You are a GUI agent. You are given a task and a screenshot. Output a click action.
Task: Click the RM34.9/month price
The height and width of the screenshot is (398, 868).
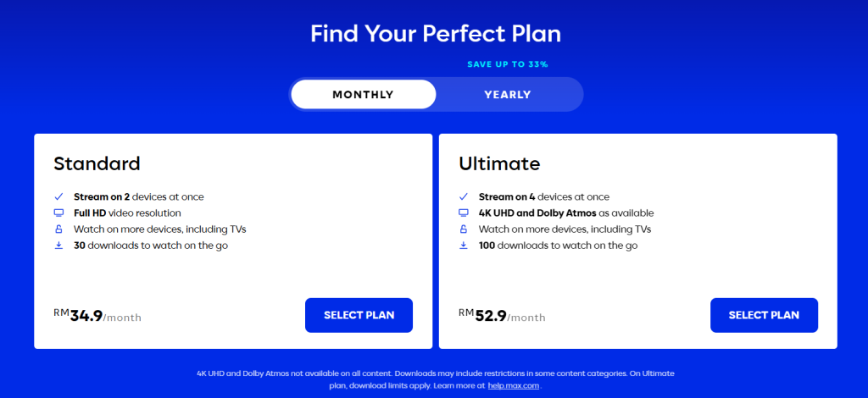(97, 316)
